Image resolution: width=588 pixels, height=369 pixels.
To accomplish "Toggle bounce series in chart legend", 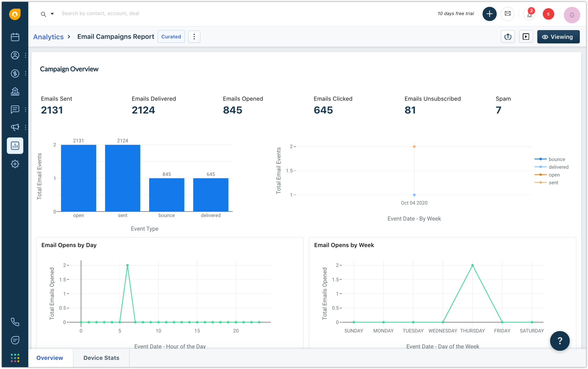I will [x=557, y=159].
